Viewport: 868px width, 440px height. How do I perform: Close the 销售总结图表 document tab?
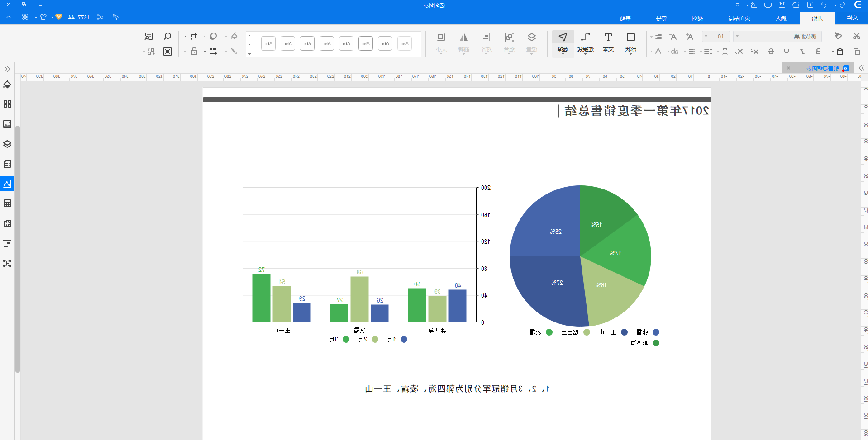(x=788, y=68)
